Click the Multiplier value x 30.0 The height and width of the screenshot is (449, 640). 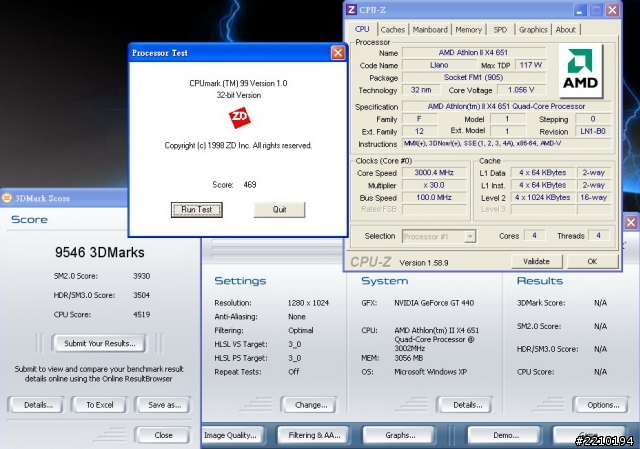(434, 185)
